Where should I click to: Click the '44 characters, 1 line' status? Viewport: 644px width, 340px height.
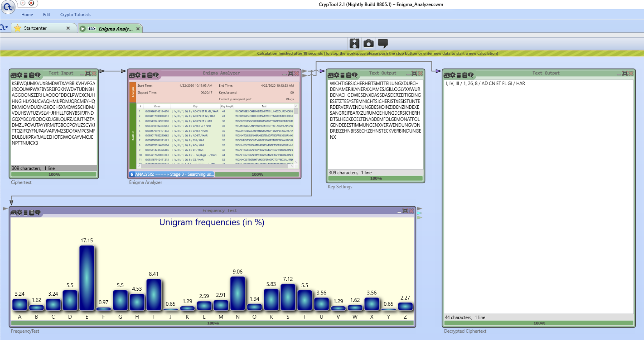465,317
